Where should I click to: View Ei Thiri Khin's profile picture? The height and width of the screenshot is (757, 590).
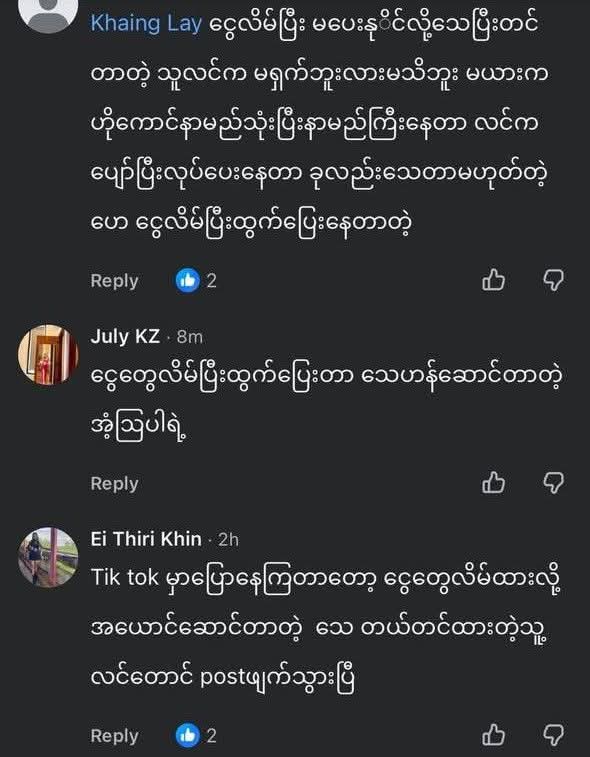point(48,557)
